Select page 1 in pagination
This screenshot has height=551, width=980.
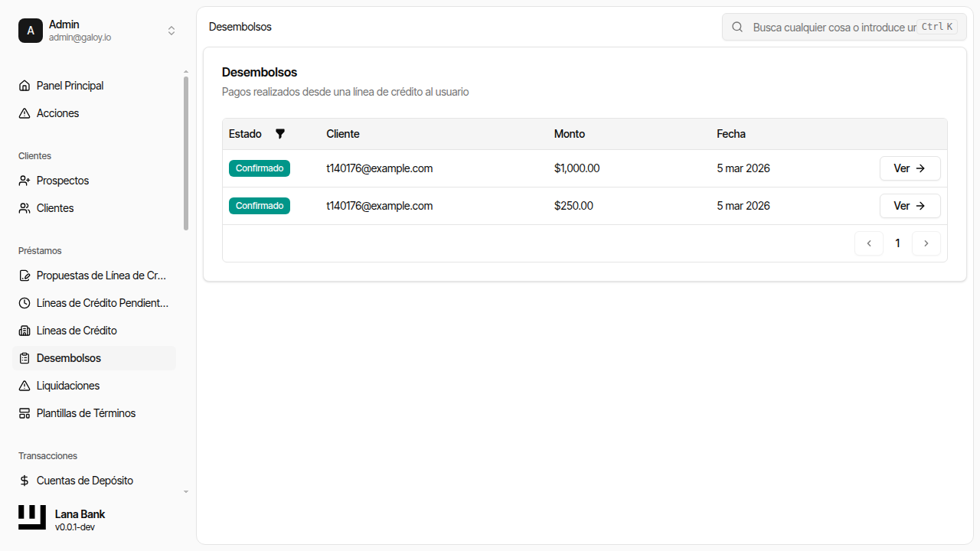click(x=897, y=243)
